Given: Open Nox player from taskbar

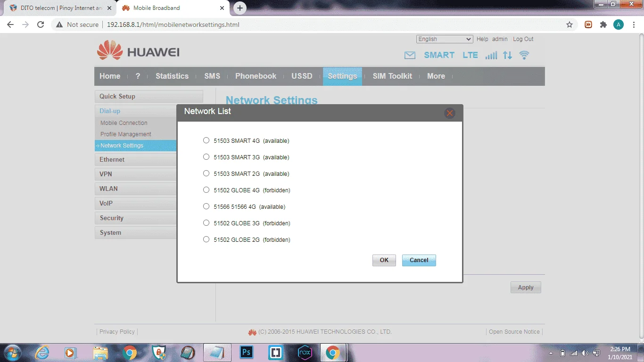Looking at the screenshot, I should click(x=305, y=353).
